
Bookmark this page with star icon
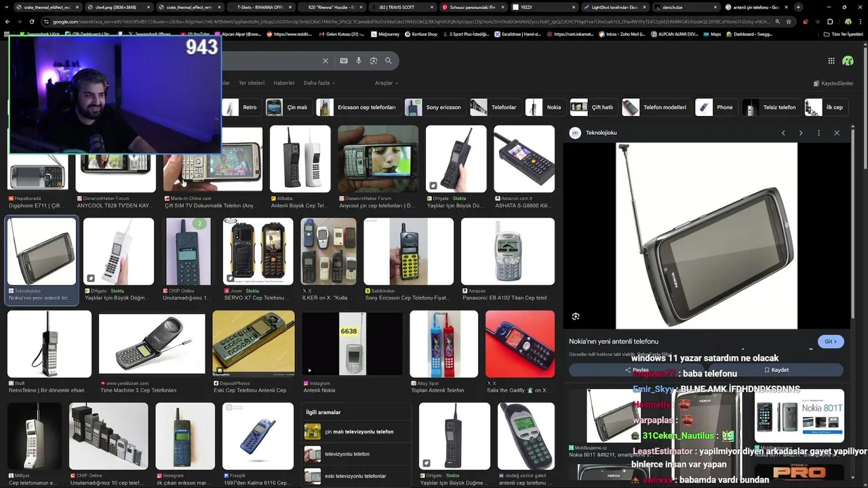[x=789, y=22]
